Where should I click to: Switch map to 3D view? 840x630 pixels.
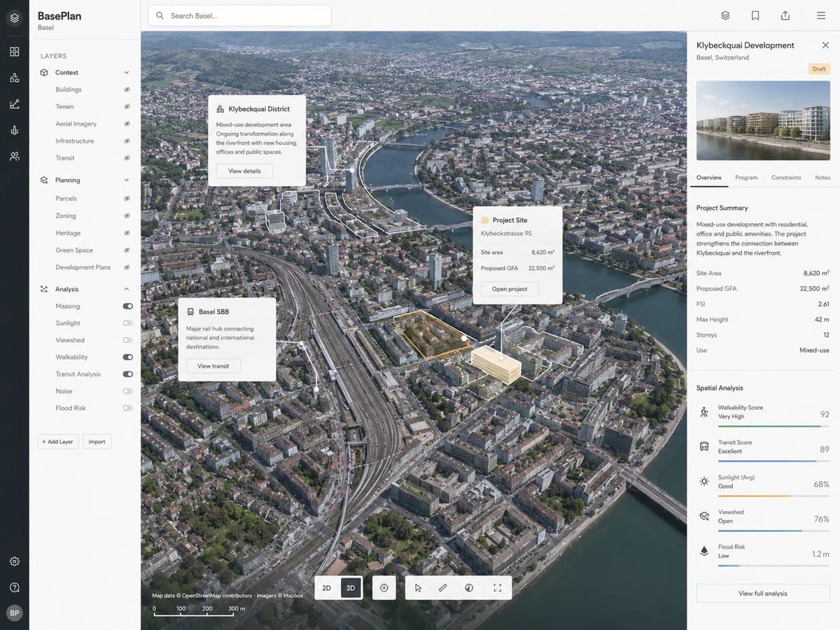point(351,588)
